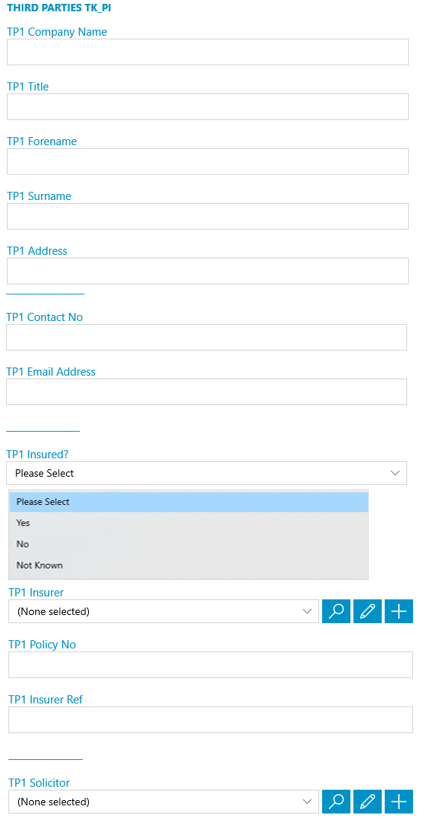Search TP1 Solicitor with magnifier icon
This screenshot has width=435, height=825.
pyautogui.click(x=336, y=801)
